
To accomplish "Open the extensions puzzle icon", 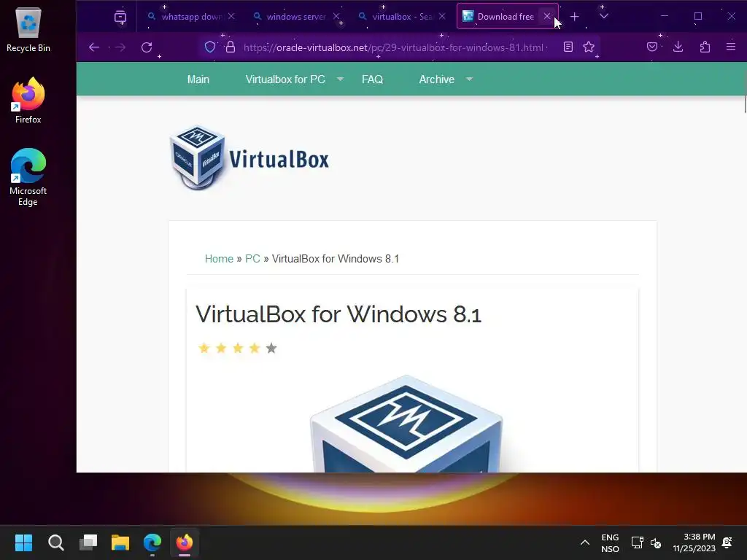I will tap(705, 47).
